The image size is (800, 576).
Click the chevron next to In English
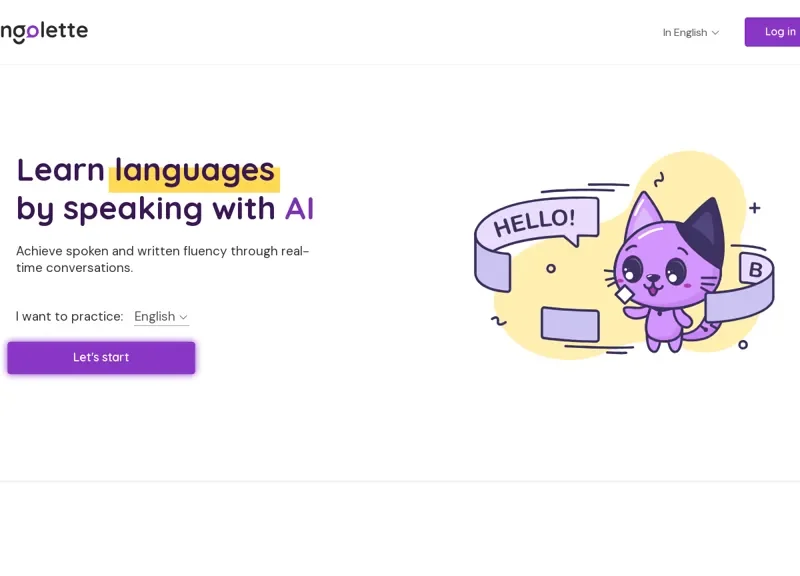tap(715, 33)
